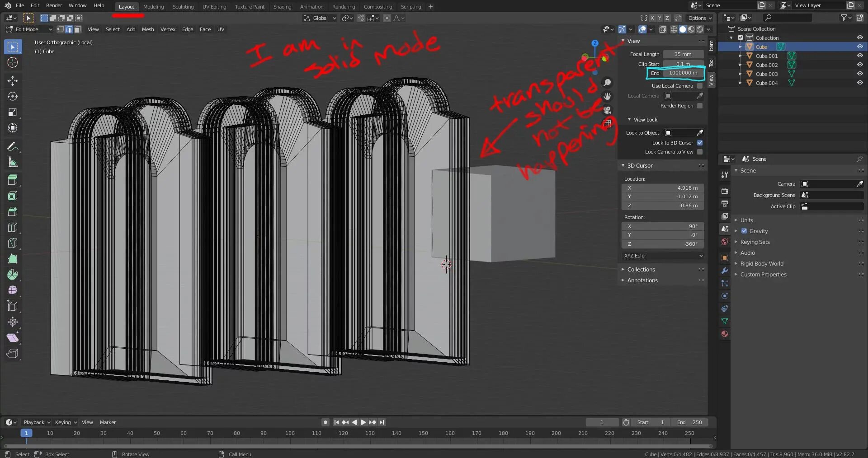Uncheck Lock to 3D Cursor
This screenshot has height=458, width=868.
pyautogui.click(x=700, y=143)
